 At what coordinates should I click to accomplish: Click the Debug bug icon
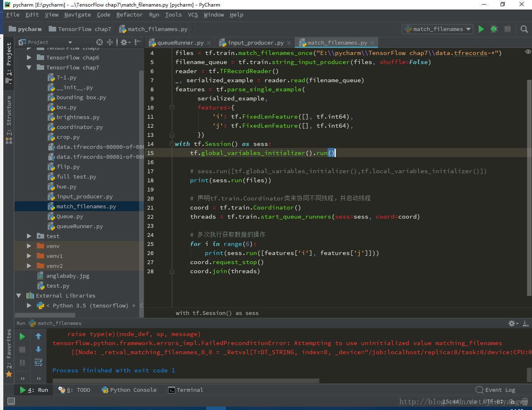(494, 29)
